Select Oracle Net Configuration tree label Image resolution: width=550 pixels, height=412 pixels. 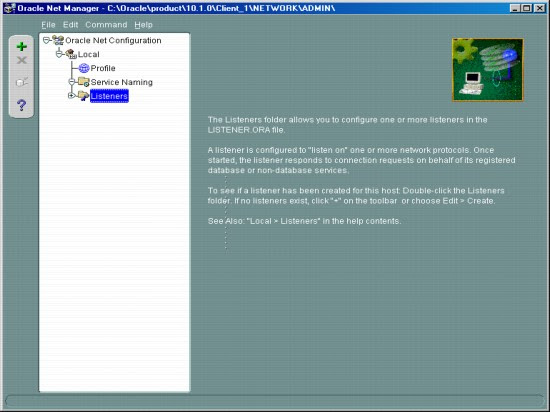click(113, 40)
